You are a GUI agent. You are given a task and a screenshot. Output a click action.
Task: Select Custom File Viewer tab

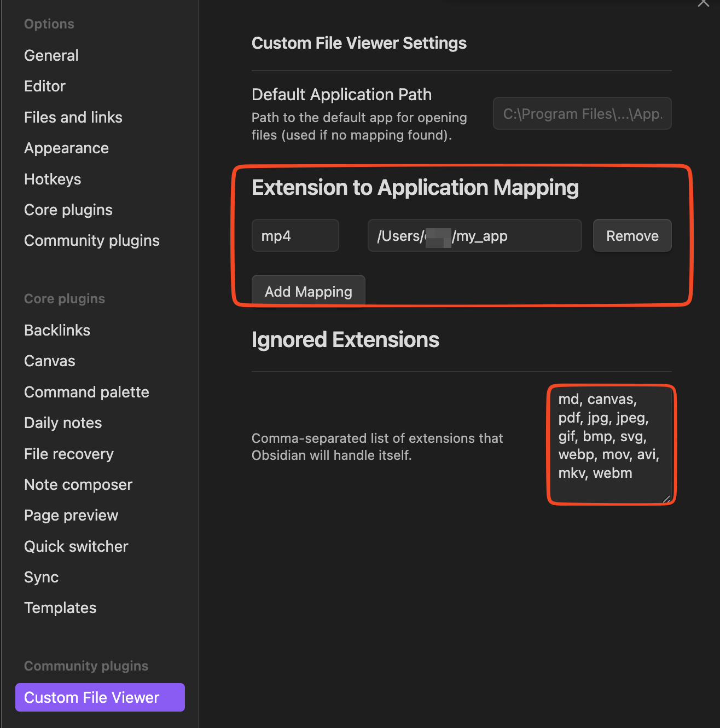coord(100,697)
